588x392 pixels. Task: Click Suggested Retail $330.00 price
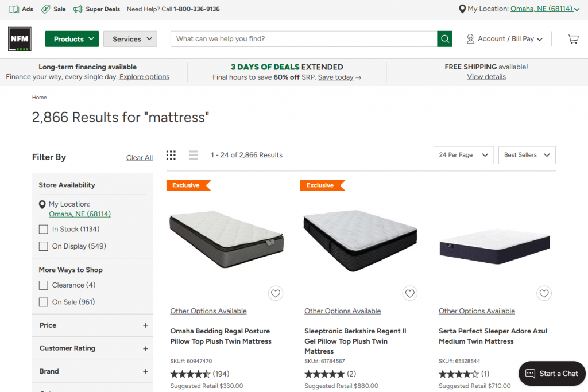207,386
